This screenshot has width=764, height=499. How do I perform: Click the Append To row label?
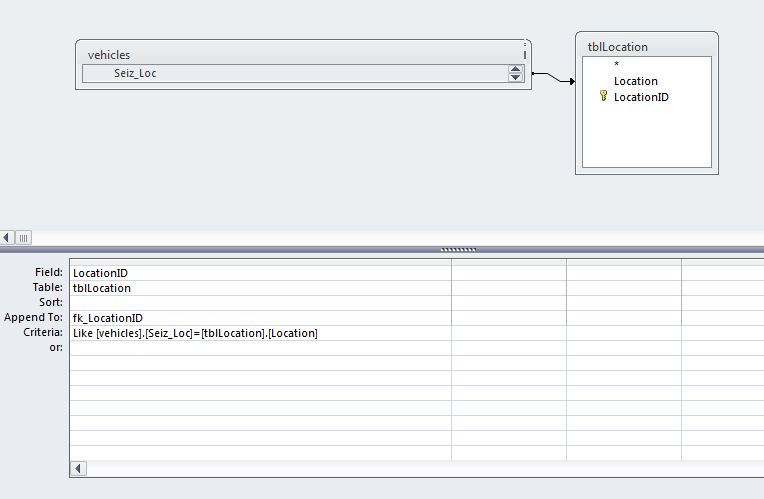pyautogui.click(x=33, y=317)
